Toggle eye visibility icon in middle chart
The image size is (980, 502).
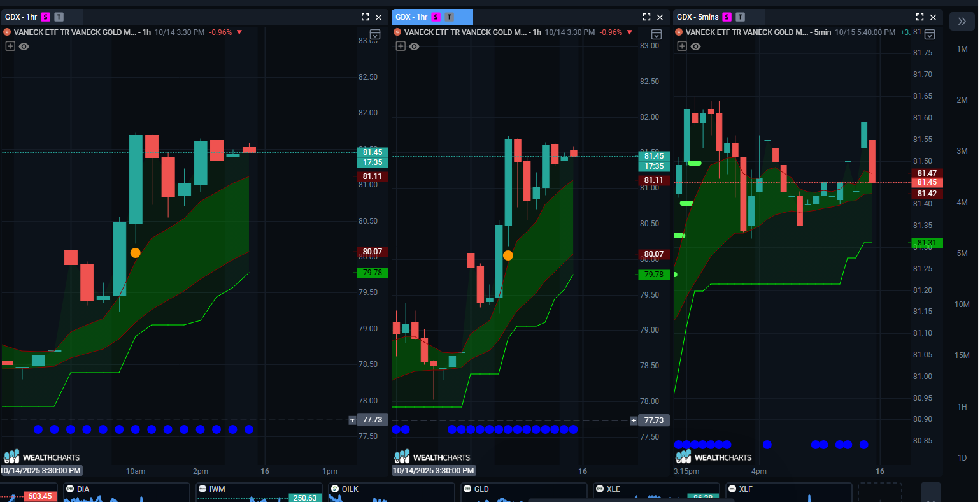pyautogui.click(x=414, y=46)
